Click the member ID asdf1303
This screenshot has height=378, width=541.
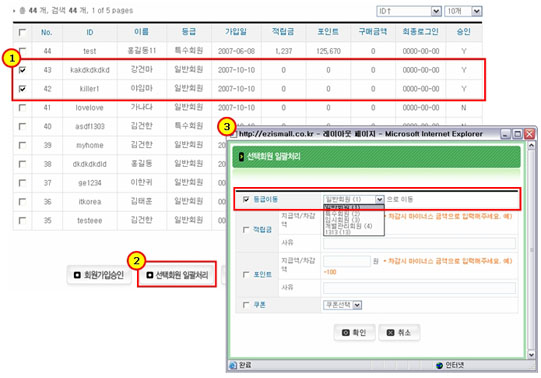90,126
